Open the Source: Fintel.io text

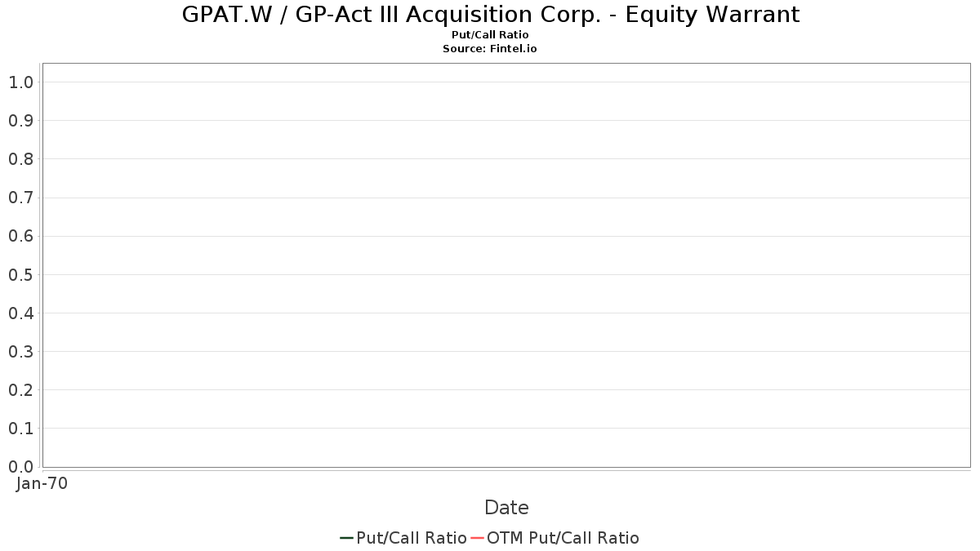click(x=490, y=49)
